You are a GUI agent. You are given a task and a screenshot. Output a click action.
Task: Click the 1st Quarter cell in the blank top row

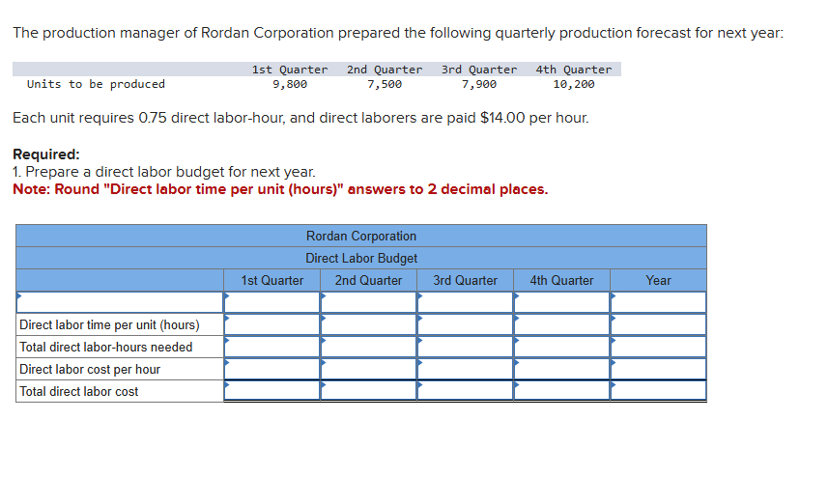pyautogui.click(x=272, y=302)
